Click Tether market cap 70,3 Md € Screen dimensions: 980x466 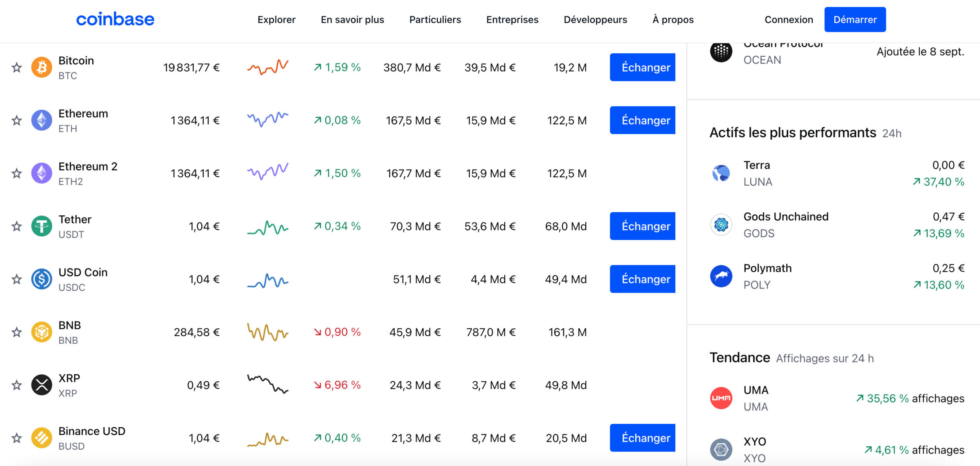tap(415, 226)
